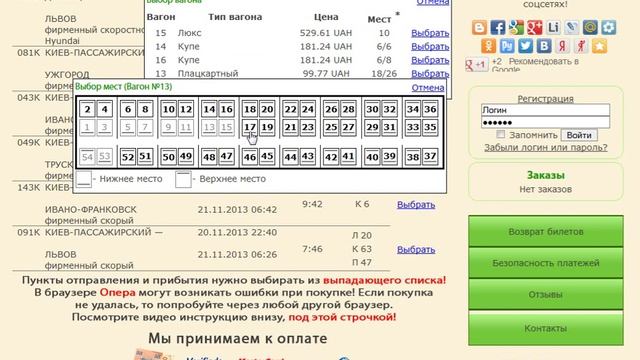Click the Верхнее место legend box
Image resolution: width=640 pixels, height=360 pixels.
183,179
